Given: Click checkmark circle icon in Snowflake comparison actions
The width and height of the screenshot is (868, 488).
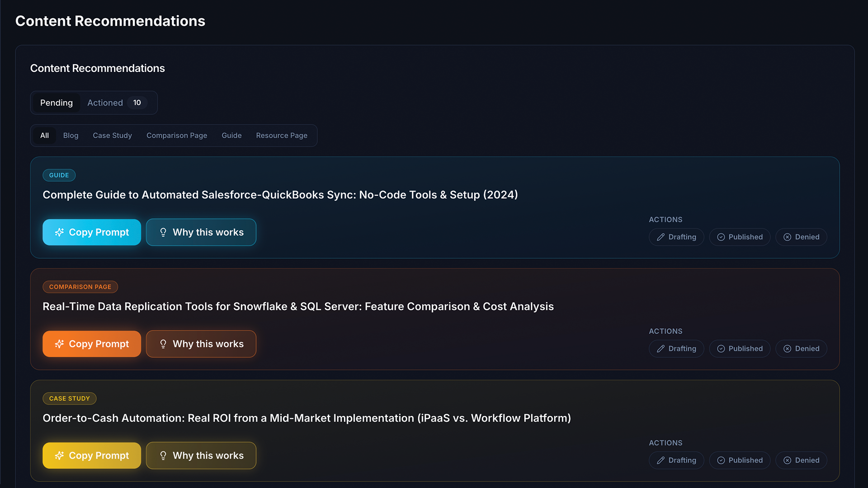Looking at the screenshot, I should (x=721, y=348).
